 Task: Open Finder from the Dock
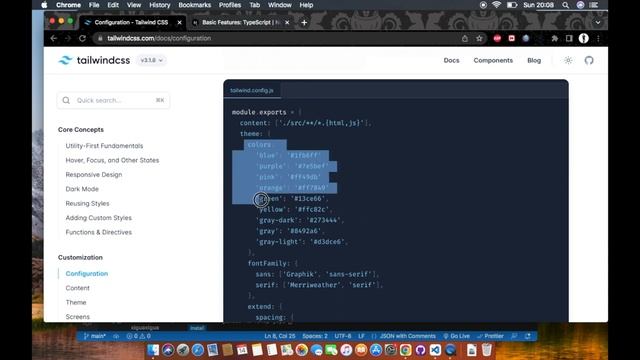(x=153, y=350)
